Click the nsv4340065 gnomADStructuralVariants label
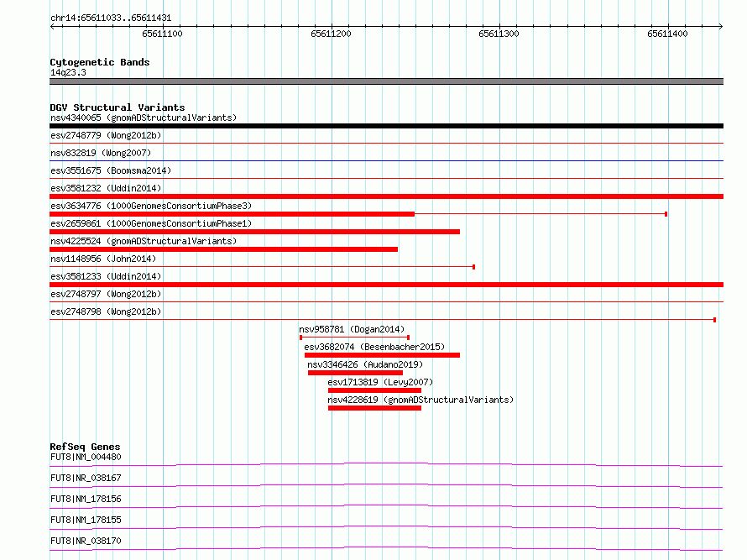Image resolution: width=747 pixels, height=560 pixels. (144, 118)
